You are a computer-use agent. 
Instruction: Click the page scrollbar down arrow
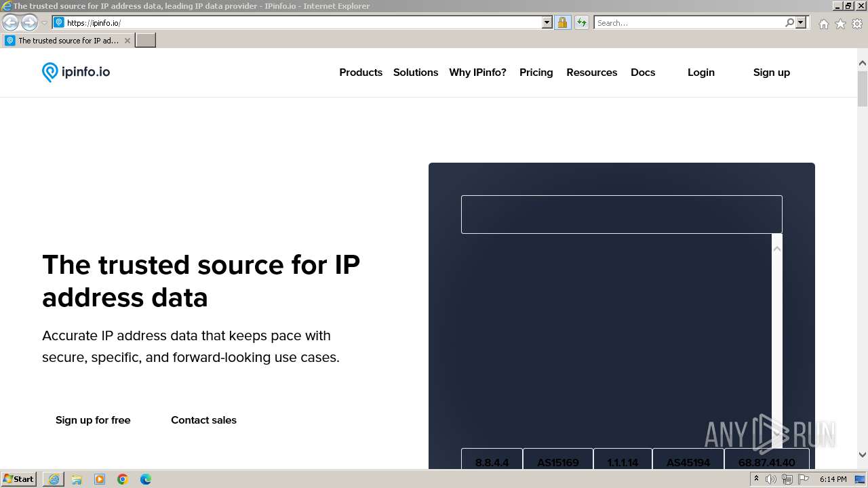(x=863, y=455)
